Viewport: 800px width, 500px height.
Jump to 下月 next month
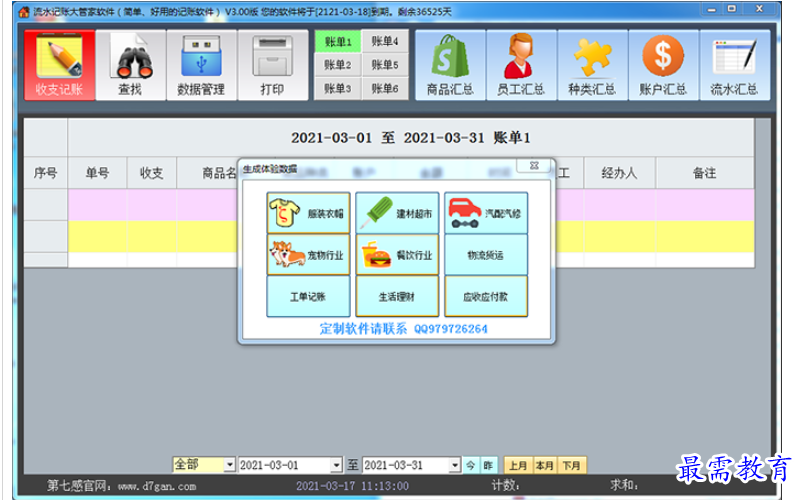[x=571, y=465]
